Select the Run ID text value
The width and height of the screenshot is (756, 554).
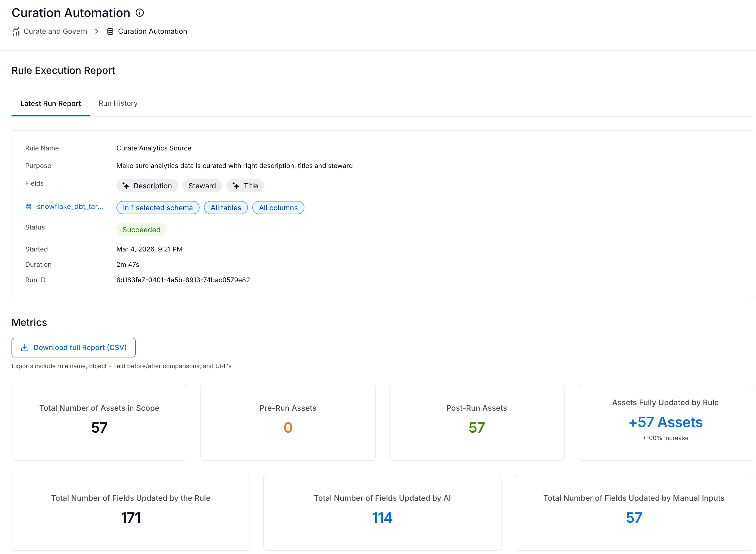pos(183,280)
